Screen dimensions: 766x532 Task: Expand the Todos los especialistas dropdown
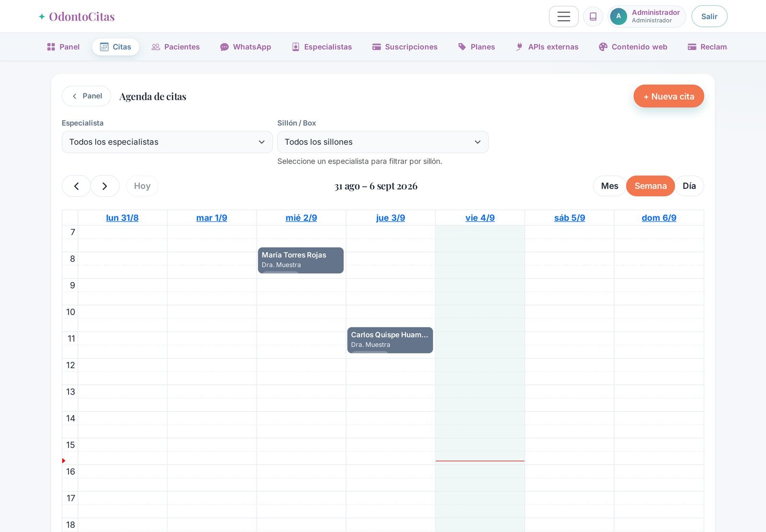pos(167,142)
